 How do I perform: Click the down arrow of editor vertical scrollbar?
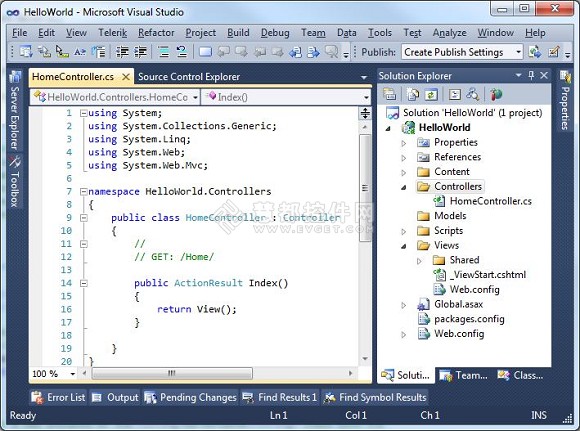click(365, 358)
